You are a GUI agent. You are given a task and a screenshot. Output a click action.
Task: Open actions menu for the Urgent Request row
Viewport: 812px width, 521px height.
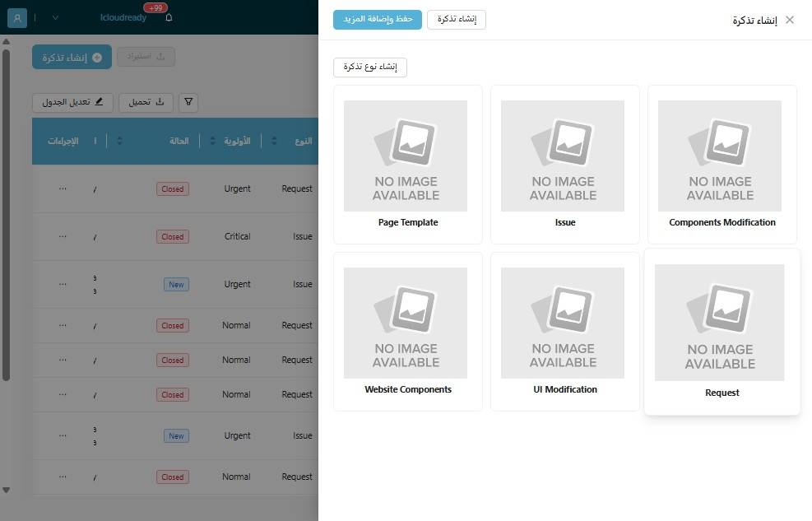(63, 188)
